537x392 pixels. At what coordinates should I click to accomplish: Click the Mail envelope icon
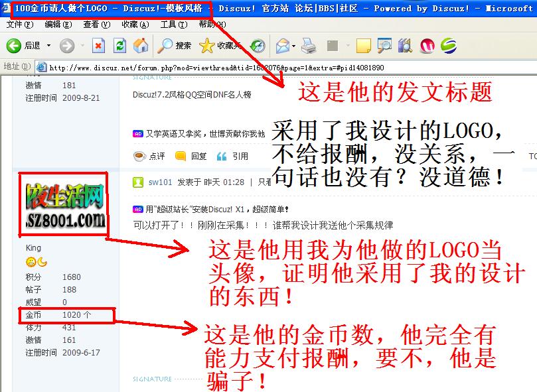pos(283,46)
